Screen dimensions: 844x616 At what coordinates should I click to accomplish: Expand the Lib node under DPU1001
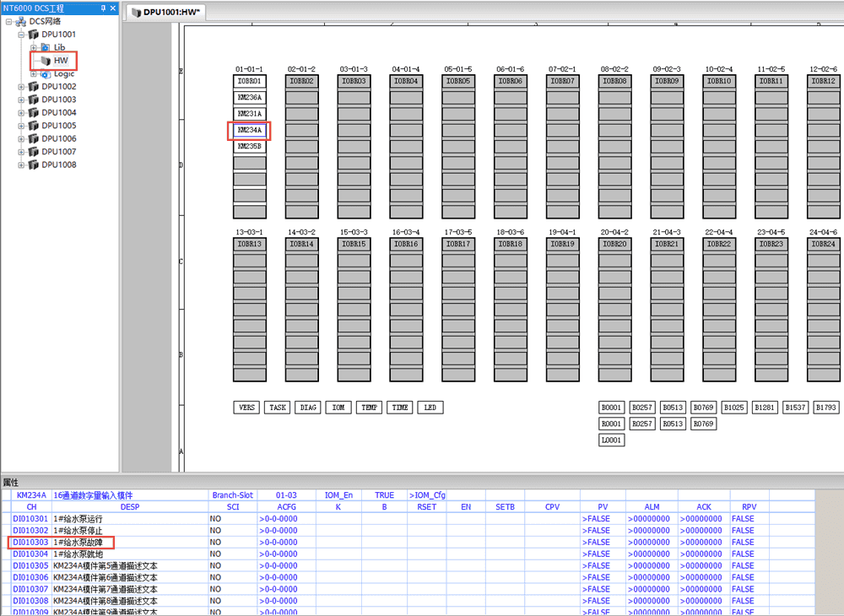pos(34,47)
